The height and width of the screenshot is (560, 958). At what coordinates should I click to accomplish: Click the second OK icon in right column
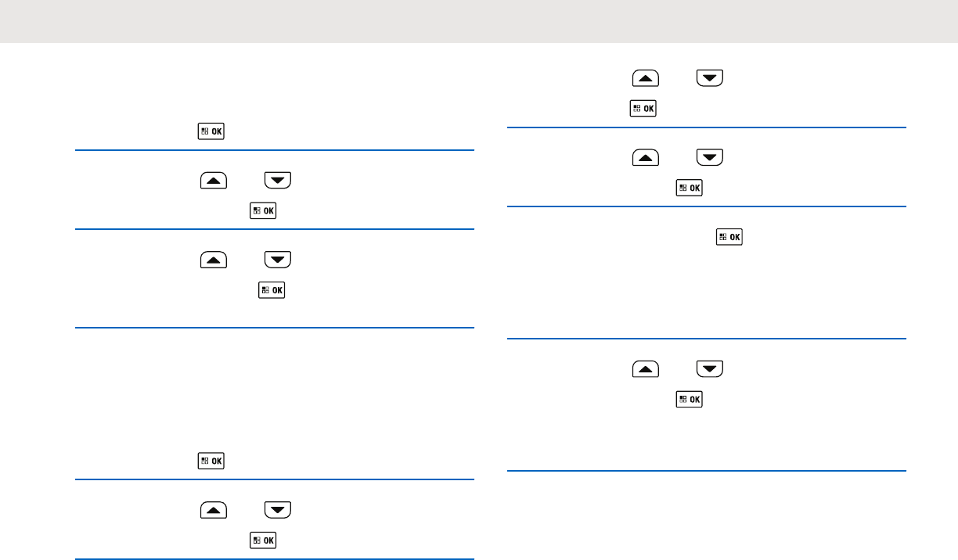[690, 188]
